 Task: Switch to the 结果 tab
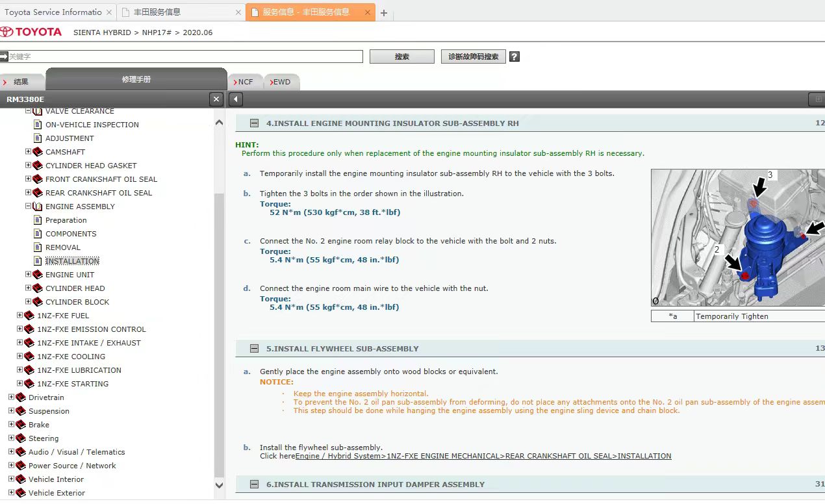pyautogui.click(x=21, y=82)
